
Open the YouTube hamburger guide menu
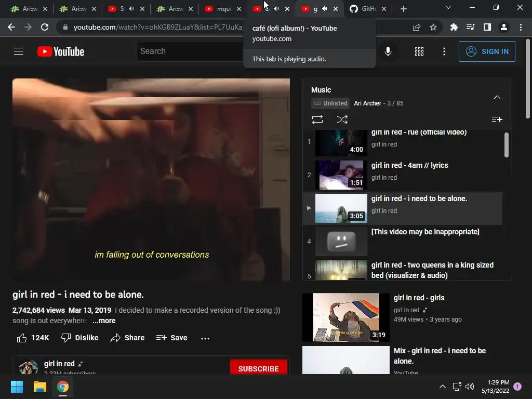[19, 51]
